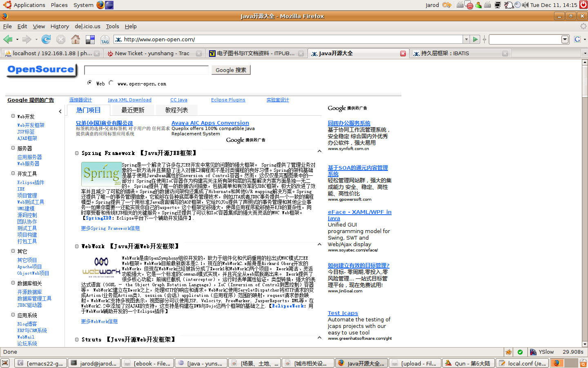Collapse the 服务器 sidebar category
The height and width of the screenshot is (368, 588).
click(13, 148)
